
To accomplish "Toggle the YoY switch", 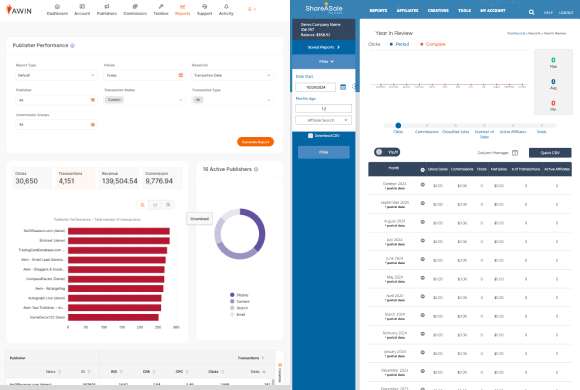I will coord(387,152).
